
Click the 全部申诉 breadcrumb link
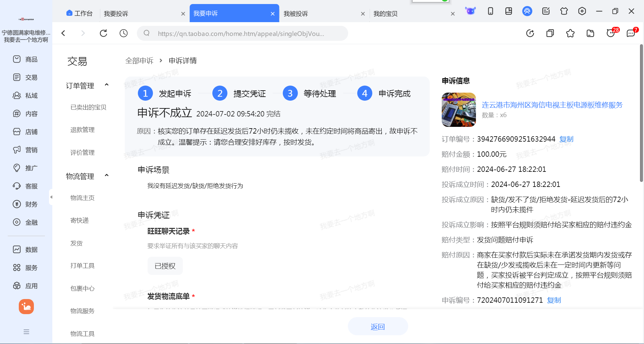pyautogui.click(x=139, y=61)
